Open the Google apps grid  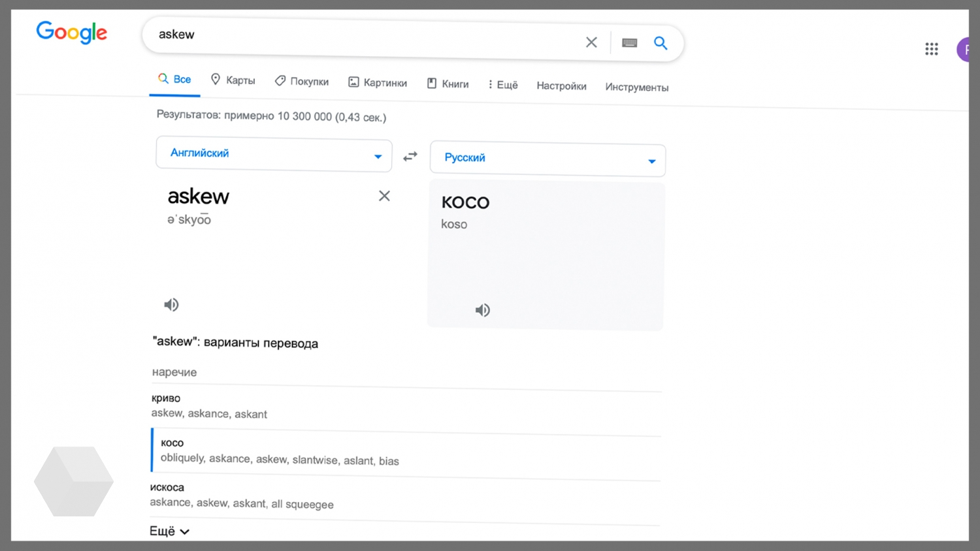[x=932, y=49]
